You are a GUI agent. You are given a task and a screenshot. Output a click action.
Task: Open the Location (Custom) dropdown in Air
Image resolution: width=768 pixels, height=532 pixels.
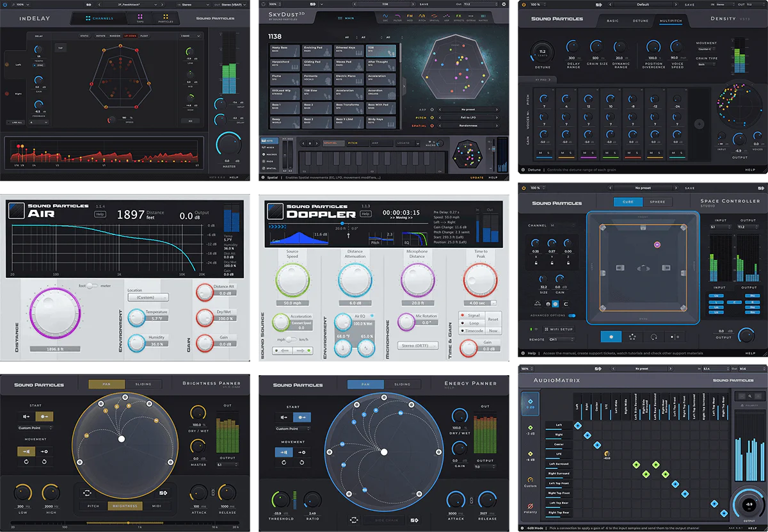pos(148,297)
